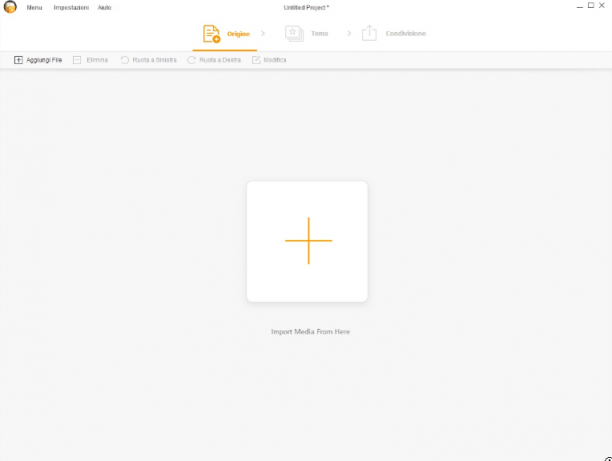Switch to the Origine tab label

238,34
